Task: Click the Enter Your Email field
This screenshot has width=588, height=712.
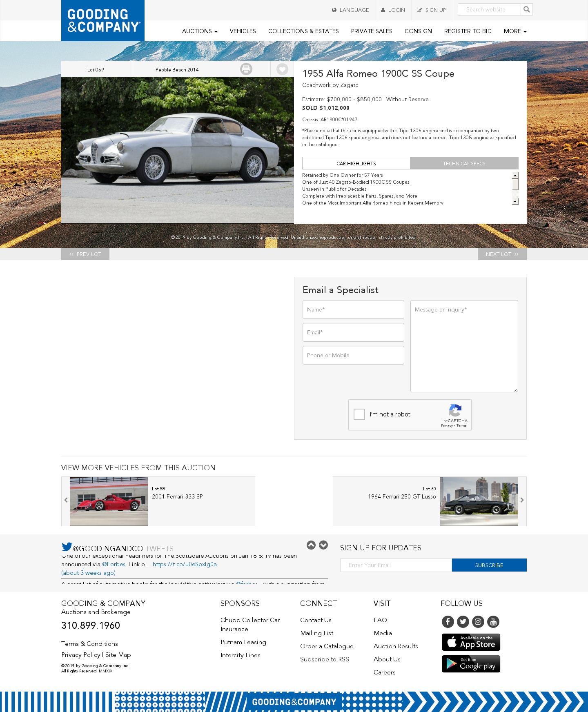Action: 396,565
